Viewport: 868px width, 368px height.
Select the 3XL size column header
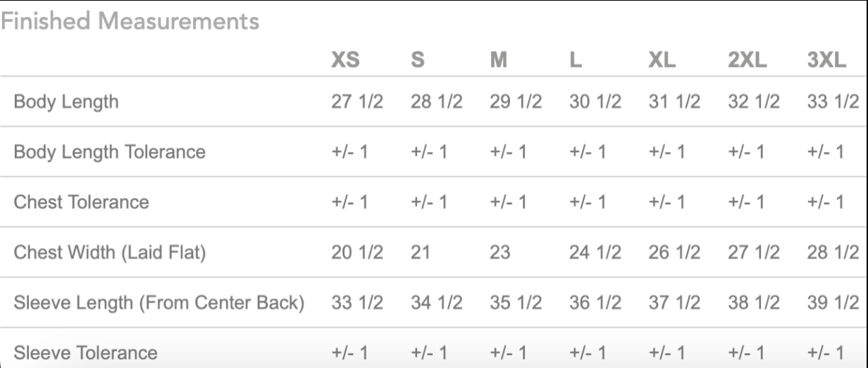(x=826, y=61)
